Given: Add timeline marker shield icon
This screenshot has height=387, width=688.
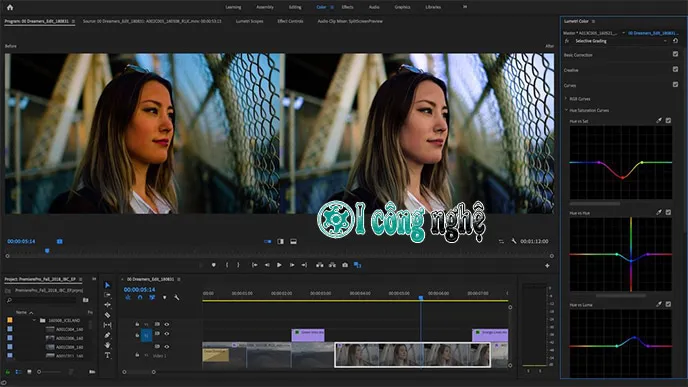Looking at the screenshot, I should pos(165,297).
